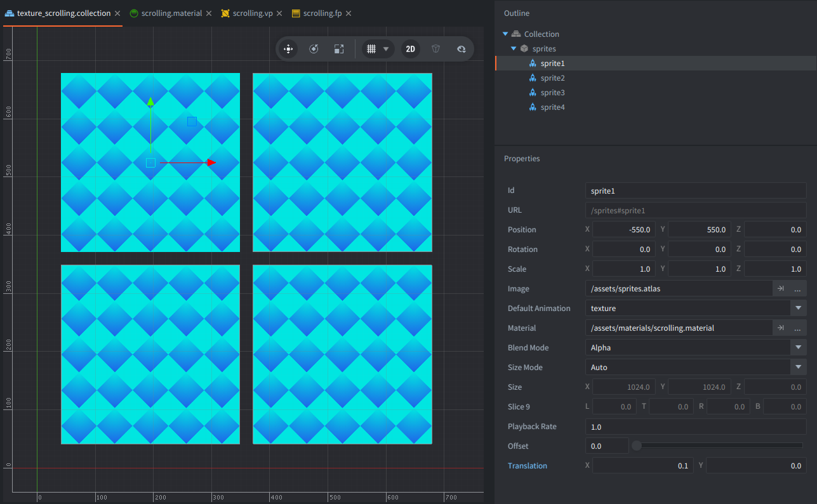The image size is (817, 504).
Task: Open the Default Animation dropdown
Action: (798, 308)
